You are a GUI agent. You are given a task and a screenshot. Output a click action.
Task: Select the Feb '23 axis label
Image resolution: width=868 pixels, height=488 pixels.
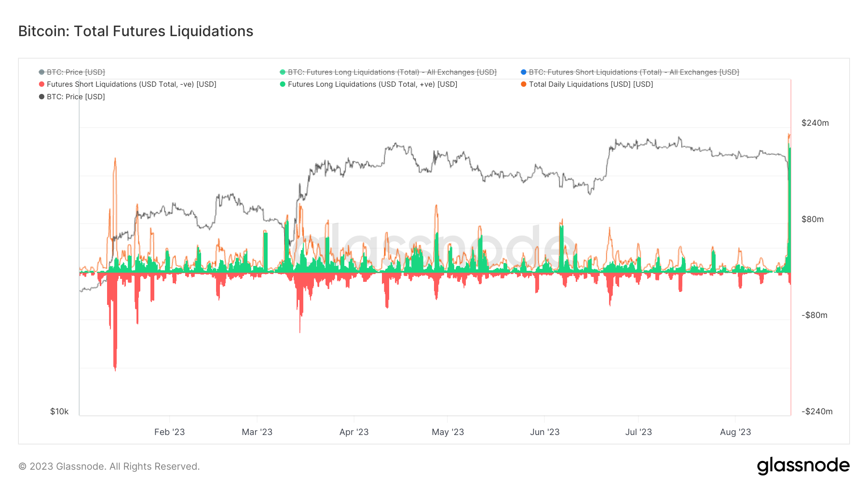[x=169, y=432]
